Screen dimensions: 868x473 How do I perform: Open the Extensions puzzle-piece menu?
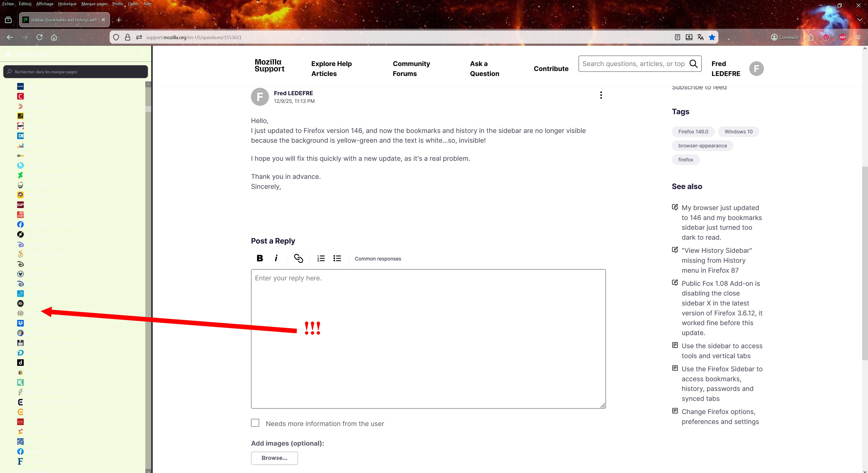(810, 38)
